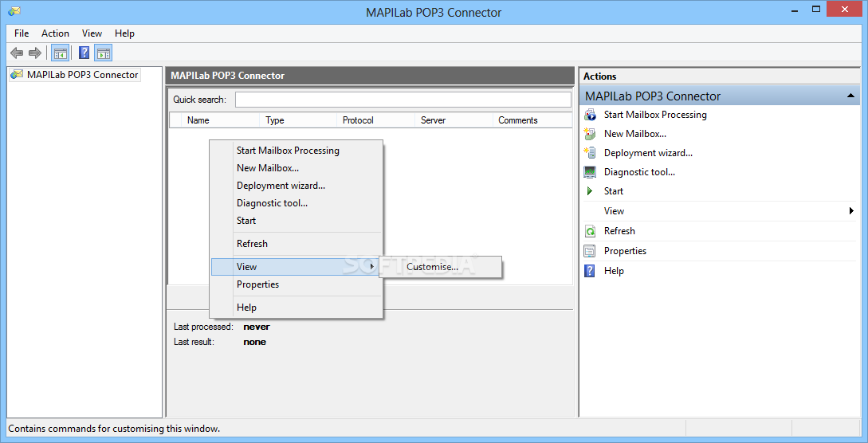
Task: Sort by the Protocol column header
Action: pos(376,120)
